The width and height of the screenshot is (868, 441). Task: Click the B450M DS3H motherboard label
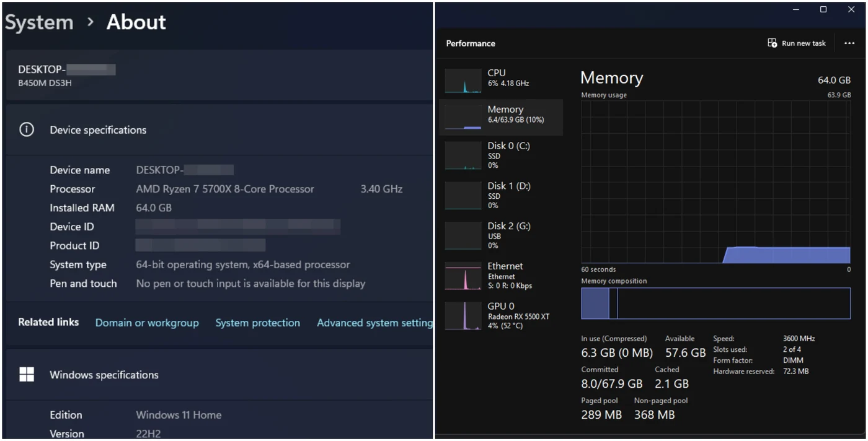(45, 82)
